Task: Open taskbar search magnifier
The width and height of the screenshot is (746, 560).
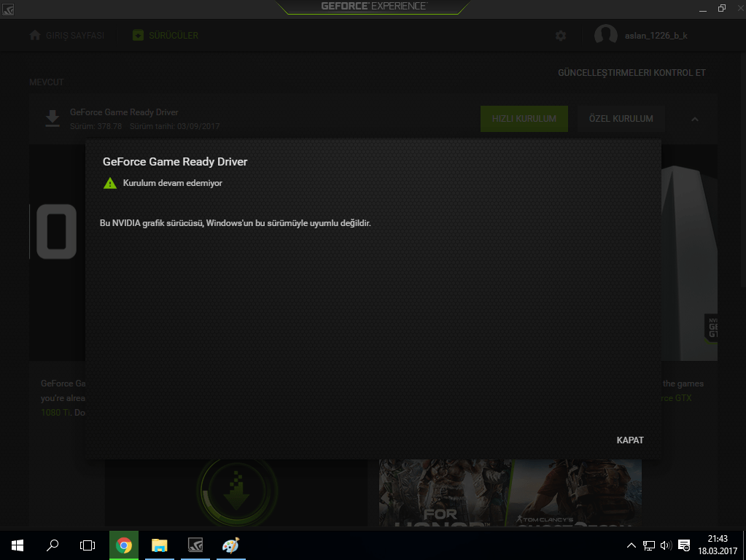Action: tap(53, 545)
